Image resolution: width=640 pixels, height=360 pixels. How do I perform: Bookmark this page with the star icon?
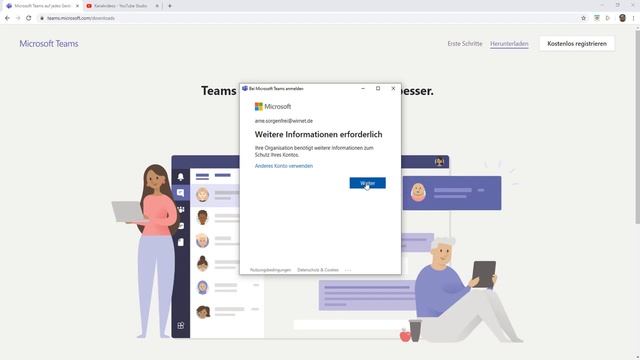tap(583, 18)
